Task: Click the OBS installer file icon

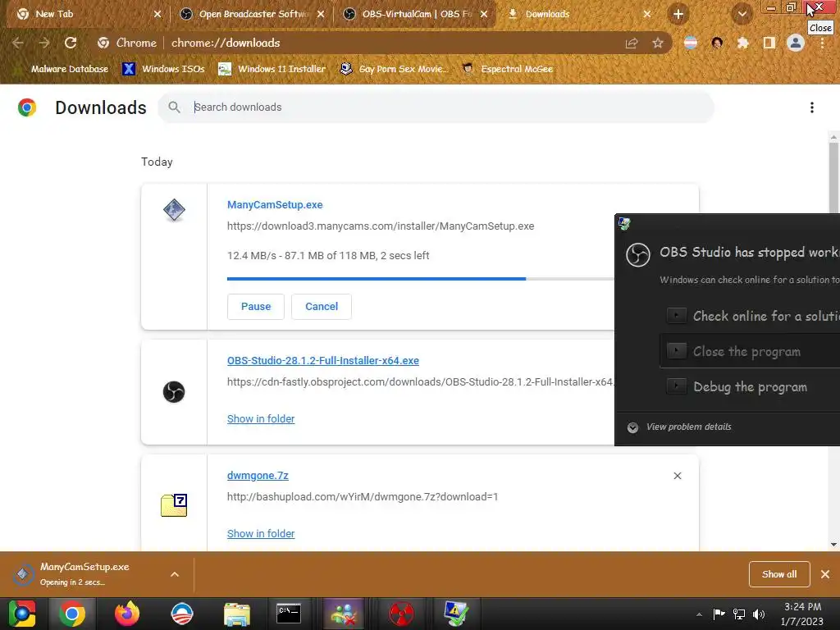Action: (x=174, y=392)
